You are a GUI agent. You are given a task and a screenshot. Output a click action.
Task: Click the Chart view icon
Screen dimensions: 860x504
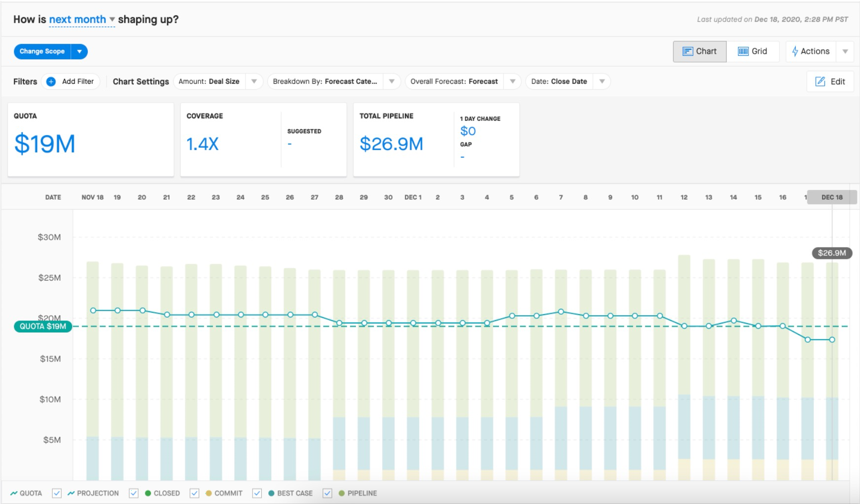point(687,51)
